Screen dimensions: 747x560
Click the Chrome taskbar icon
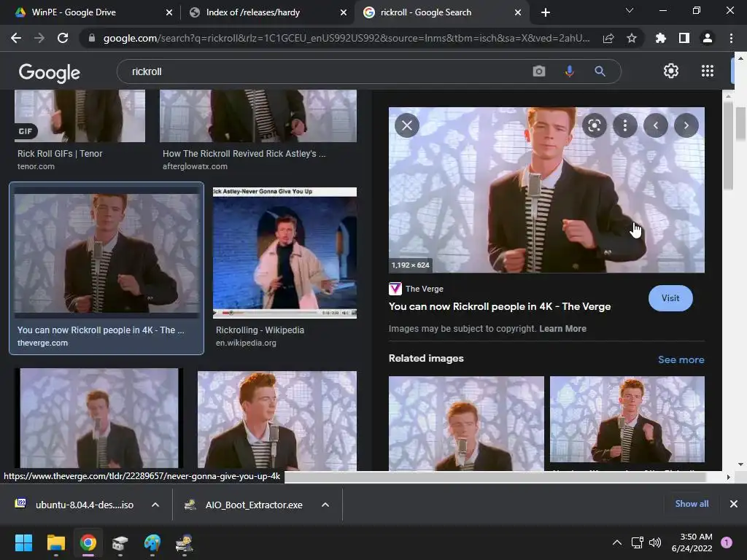pyautogui.click(x=88, y=542)
